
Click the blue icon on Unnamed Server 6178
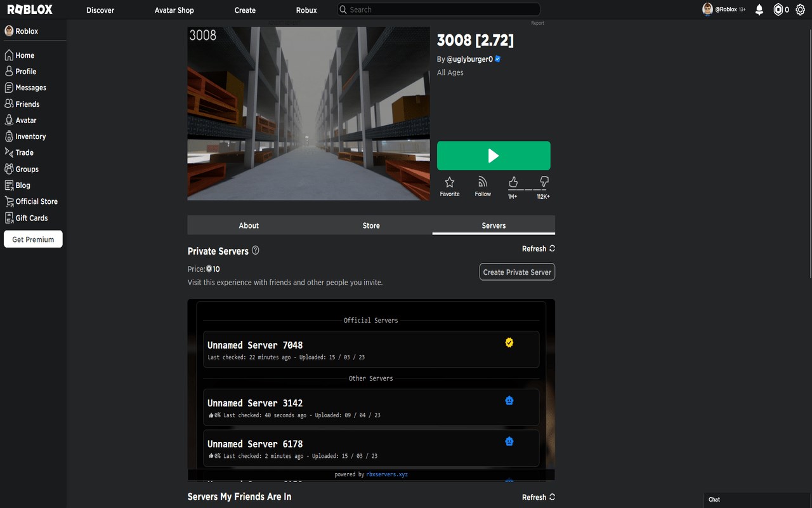(x=509, y=441)
